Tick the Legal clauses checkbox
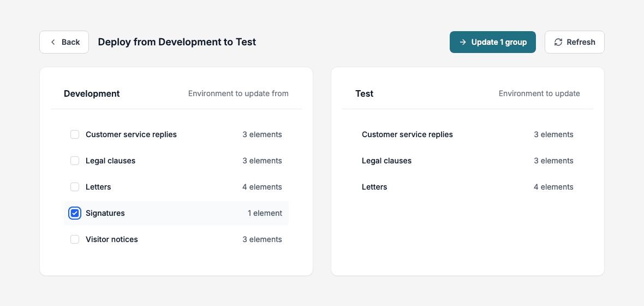 point(75,161)
